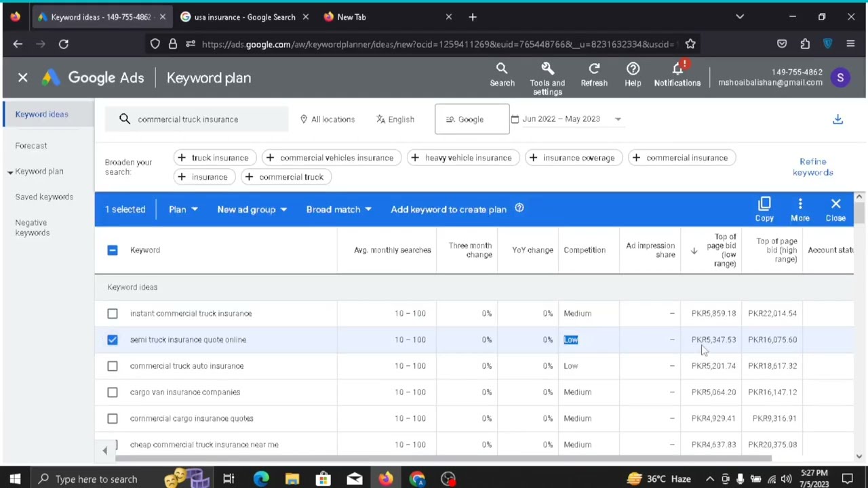Go to Forecast in sidebar
The image size is (868, 488).
point(31,146)
